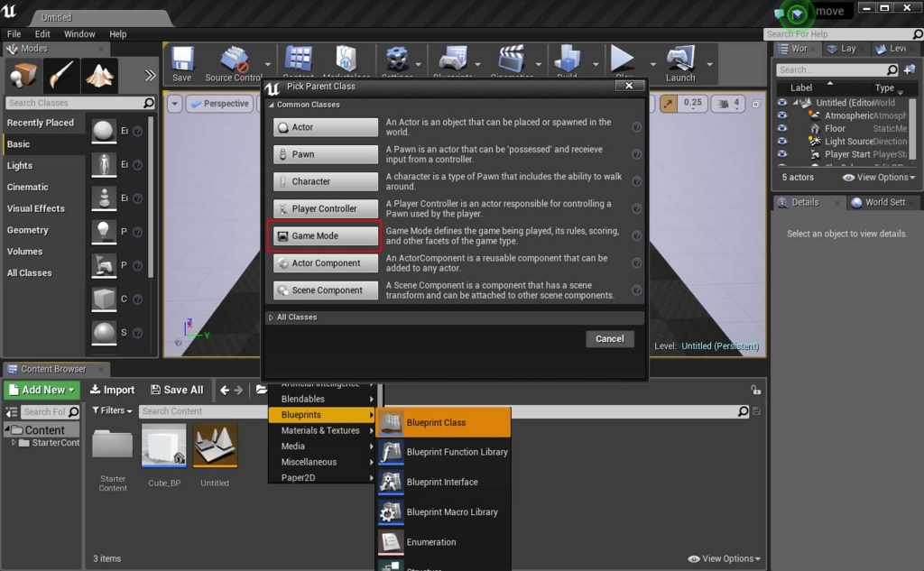The image size is (924, 571).
Task: Click the Play arrow toolbar button
Action: pyautogui.click(x=623, y=61)
